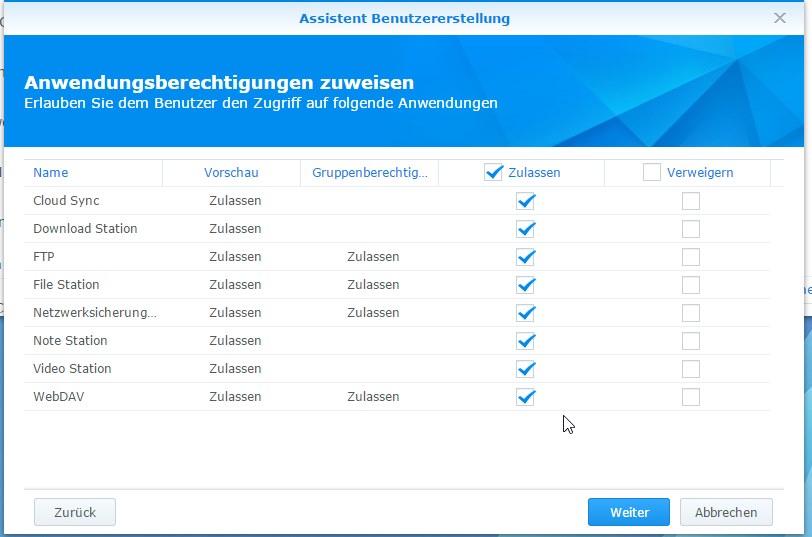Check the Verweigern header select-all checkbox
812x537 pixels.
coord(652,172)
